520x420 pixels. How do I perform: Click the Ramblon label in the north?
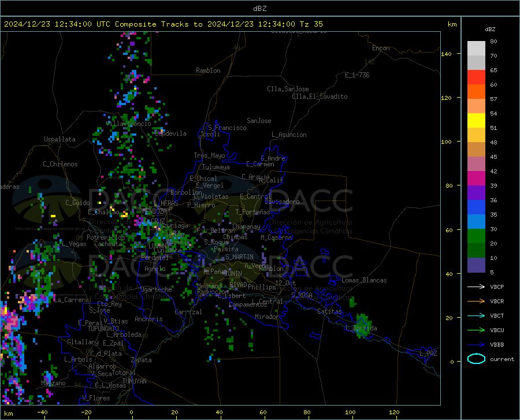click(x=208, y=70)
